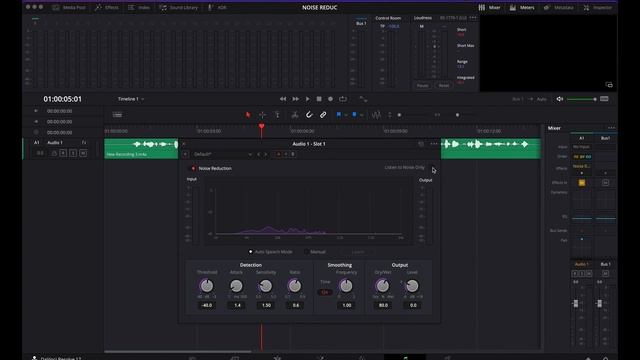Click the Attack value field 1.4
640x360 pixels.
pos(237,305)
